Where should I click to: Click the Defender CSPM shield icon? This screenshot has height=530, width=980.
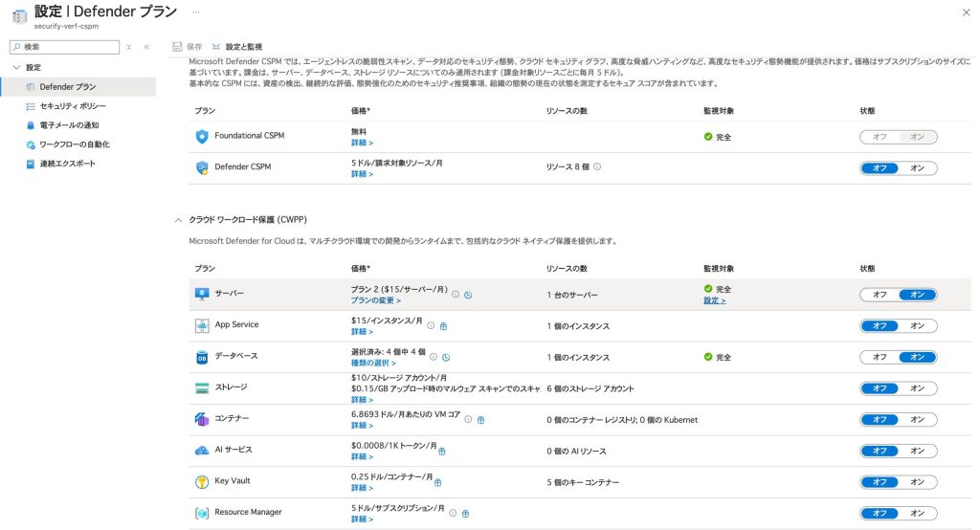point(202,167)
